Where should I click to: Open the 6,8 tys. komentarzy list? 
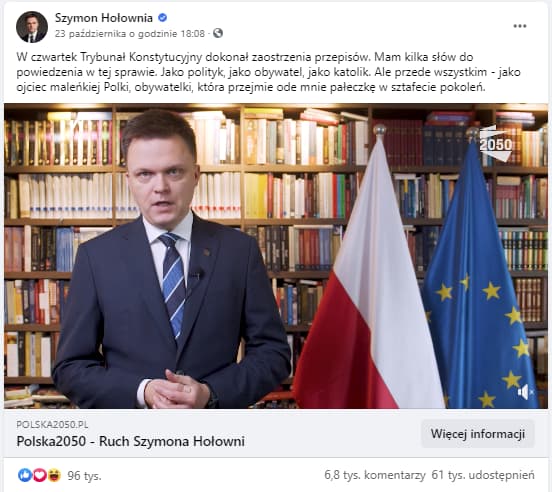pyautogui.click(x=375, y=475)
